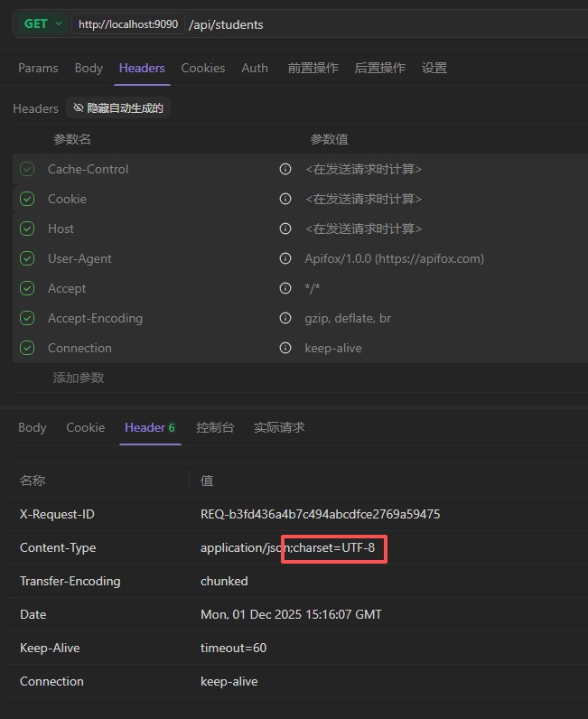
Task: Open the GET method dropdown
Action: (x=42, y=24)
